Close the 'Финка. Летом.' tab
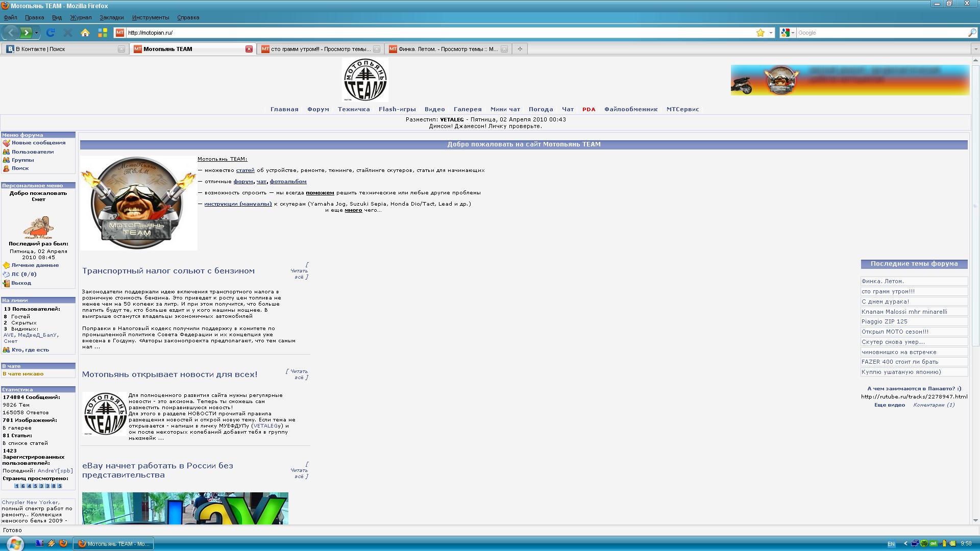980x551 pixels. coord(504,49)
